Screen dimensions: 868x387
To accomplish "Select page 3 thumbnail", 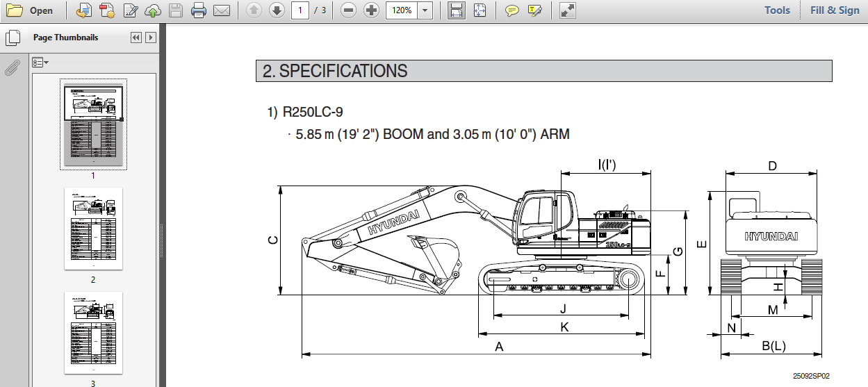I will point(93,333).
